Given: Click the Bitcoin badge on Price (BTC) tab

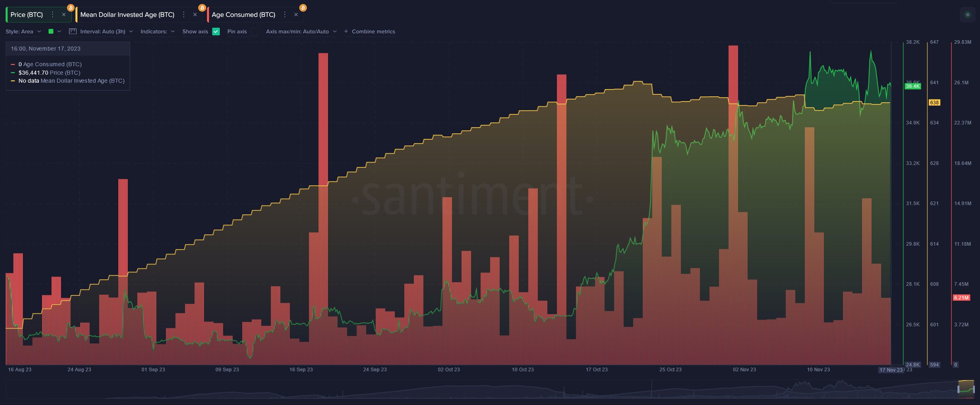Looking at the screenshot, I should point(71,8).
